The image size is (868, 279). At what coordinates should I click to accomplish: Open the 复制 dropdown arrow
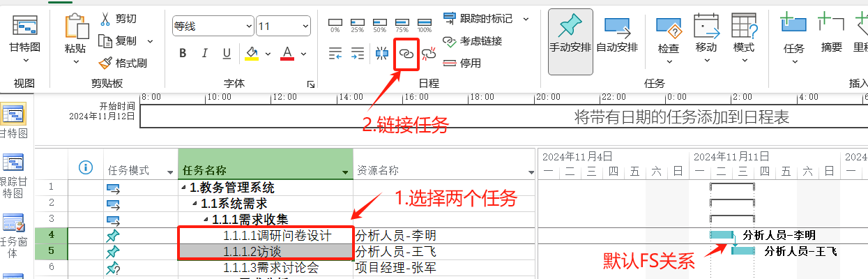[x=150, y=41]
